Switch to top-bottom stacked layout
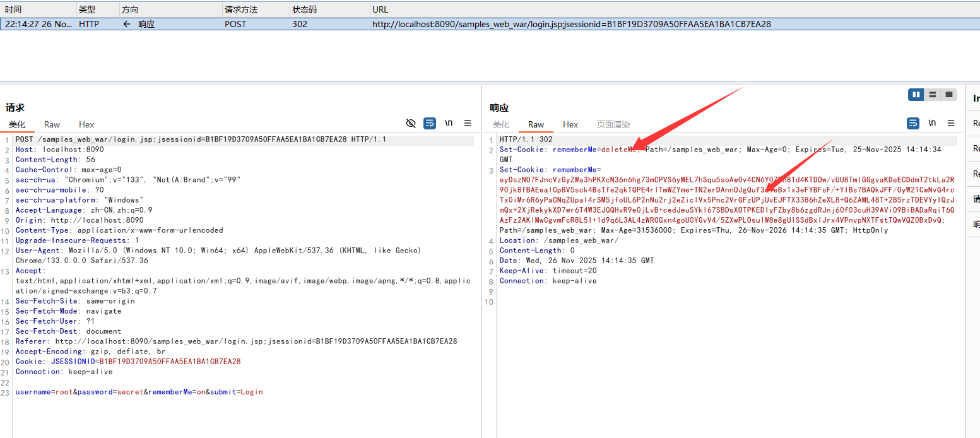The image size is (980, 438). coord(932,95)
